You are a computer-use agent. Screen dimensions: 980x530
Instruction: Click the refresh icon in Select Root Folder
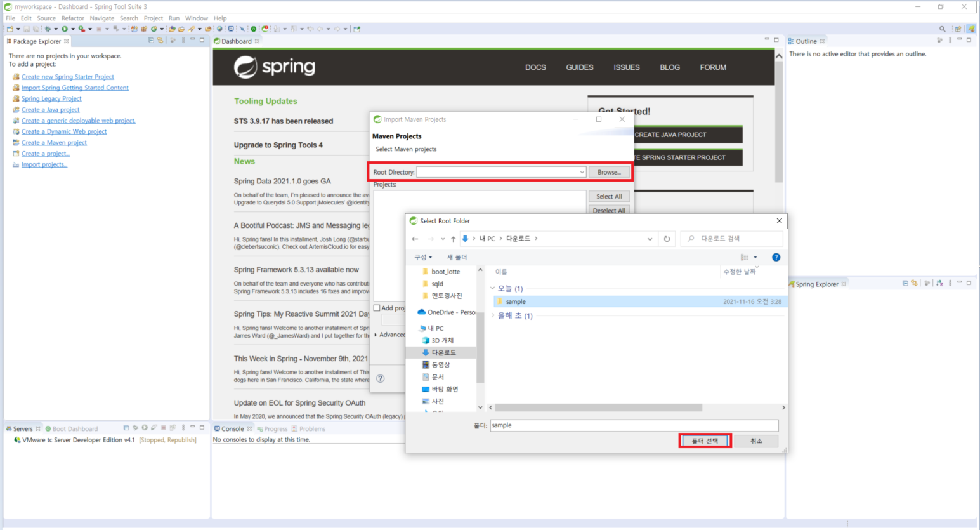(667, 239)
